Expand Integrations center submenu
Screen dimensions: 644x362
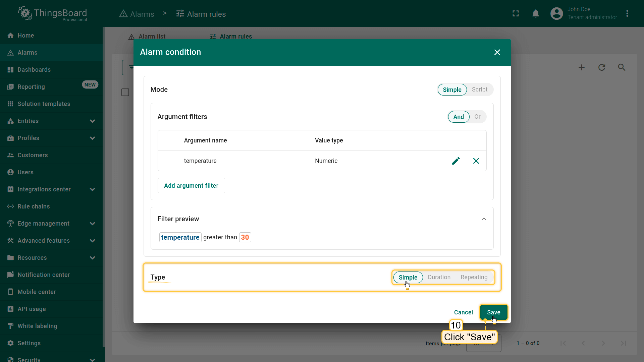coord(93,189)
